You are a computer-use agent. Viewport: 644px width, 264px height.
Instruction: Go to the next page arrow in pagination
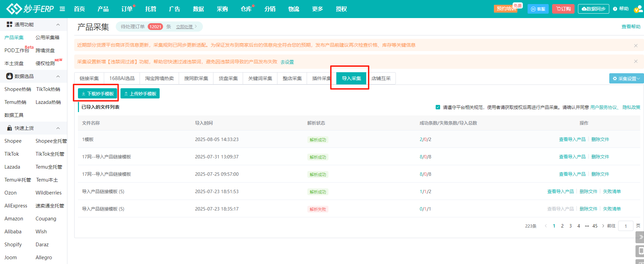[x=603, y=226]
